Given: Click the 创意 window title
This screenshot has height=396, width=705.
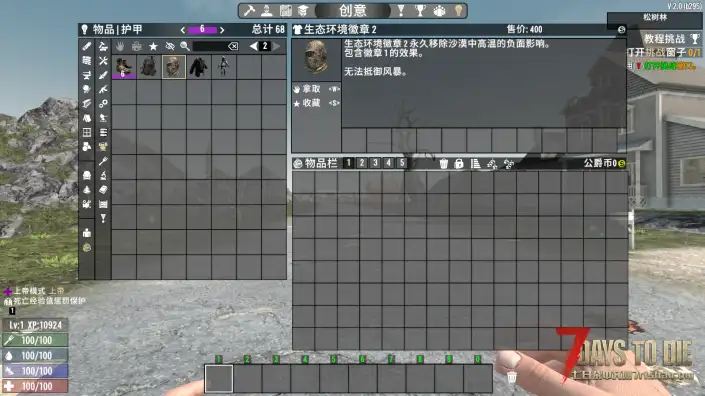Looking at the screenshot, I should (353, 10).
